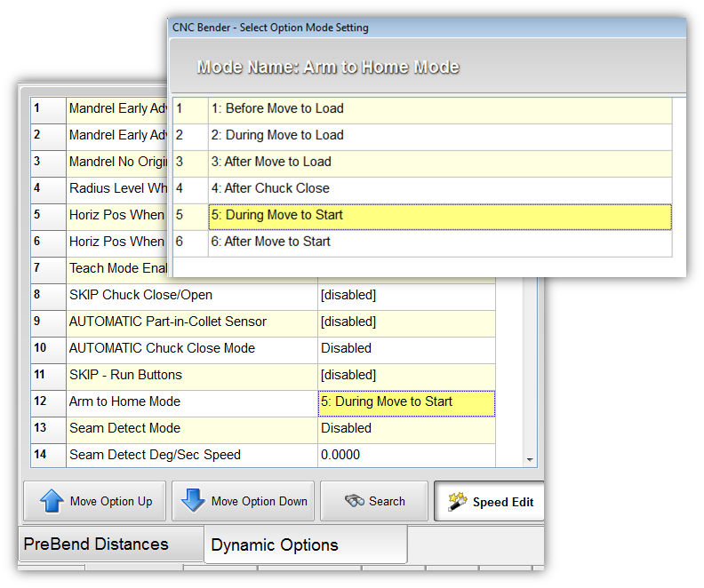This screenshot has width=704, height=588.
Task: Click the blue up arrow icon
Action: (x=51, y=502)
